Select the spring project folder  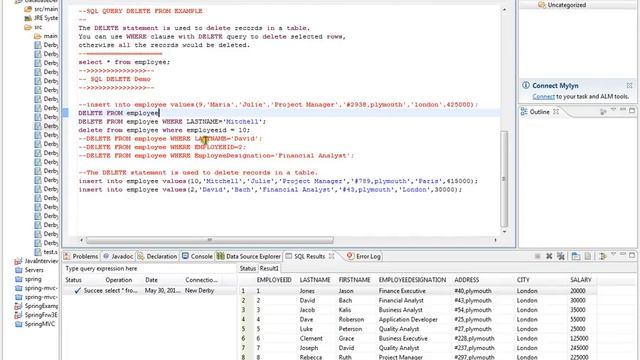tap(28, 279)
